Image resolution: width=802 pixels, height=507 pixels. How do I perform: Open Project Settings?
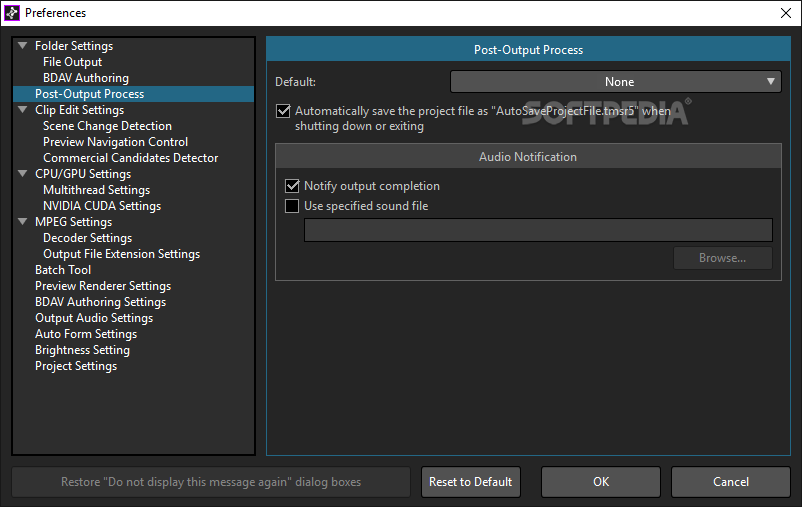pyautogui.click(x=76, y=366)
